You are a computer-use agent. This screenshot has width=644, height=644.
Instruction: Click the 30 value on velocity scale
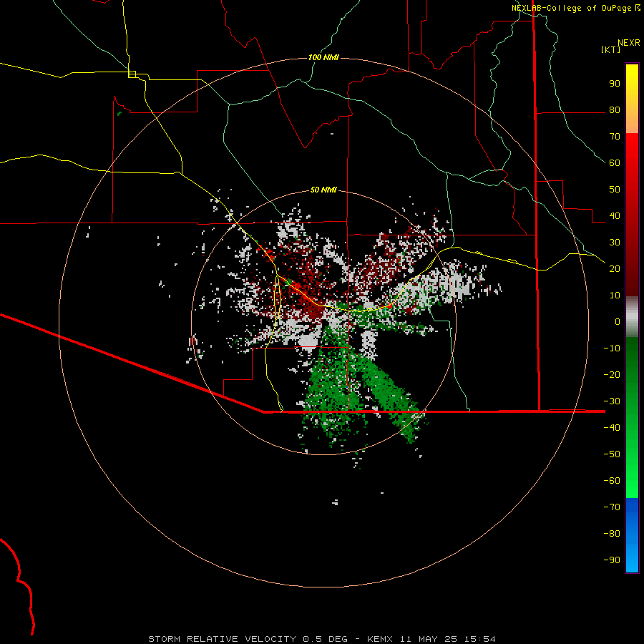(615, 243)
